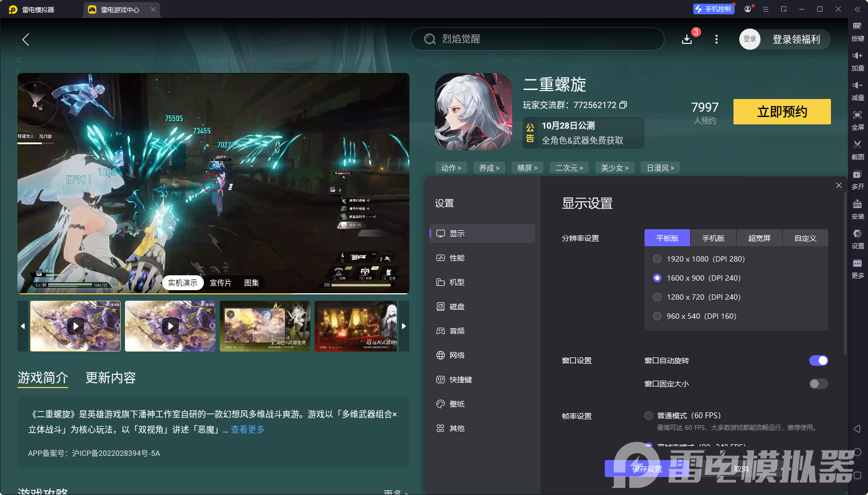
Task: Open the 按键 key mapping panel in sidebar
Action: 858,32
